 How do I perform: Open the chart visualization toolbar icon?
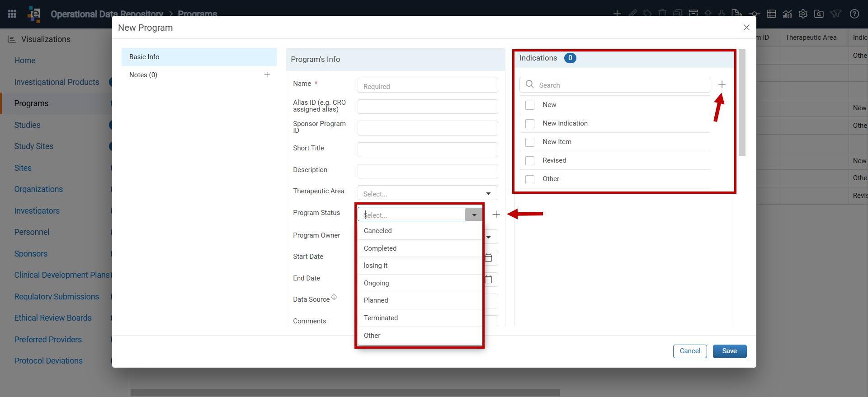pos(787,14)
